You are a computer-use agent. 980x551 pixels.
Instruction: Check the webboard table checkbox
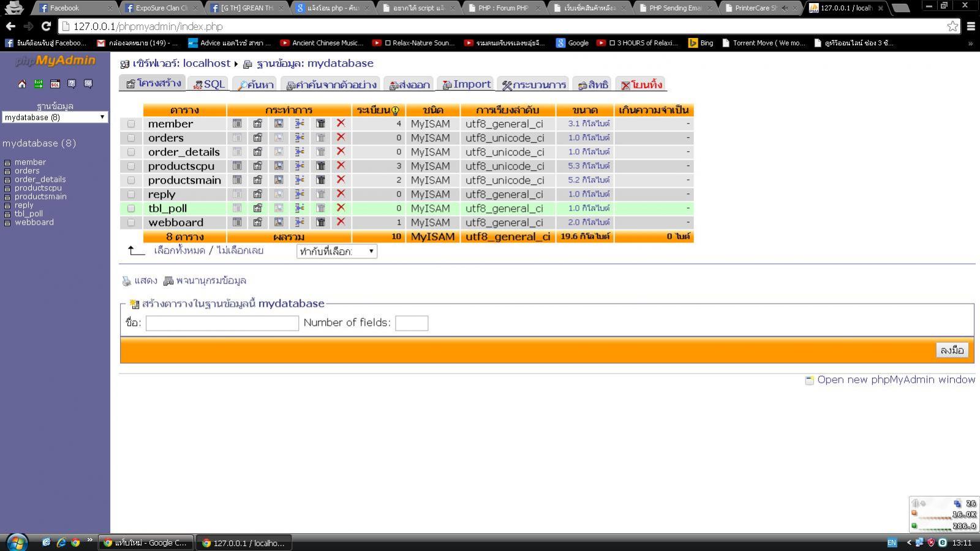[131, 222]
